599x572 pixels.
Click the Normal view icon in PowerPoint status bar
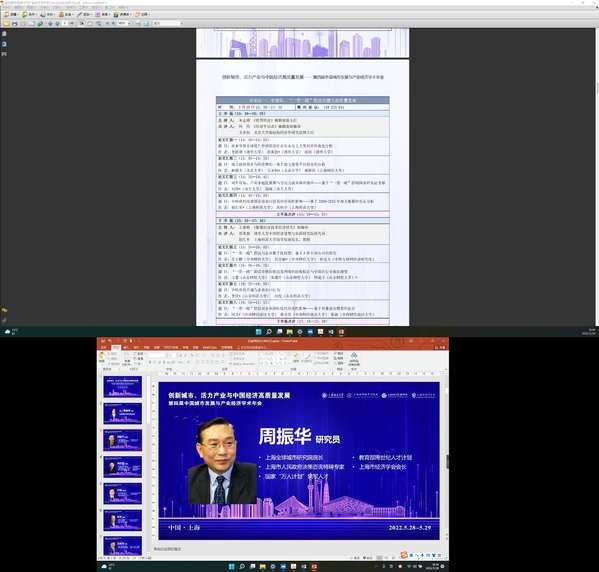tap(379, 558)
